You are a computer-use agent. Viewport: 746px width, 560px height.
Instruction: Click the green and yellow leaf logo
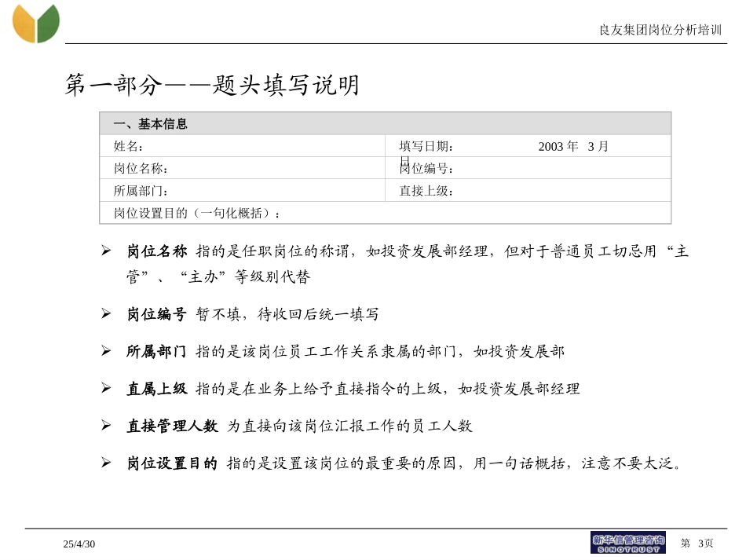[36, 24]
